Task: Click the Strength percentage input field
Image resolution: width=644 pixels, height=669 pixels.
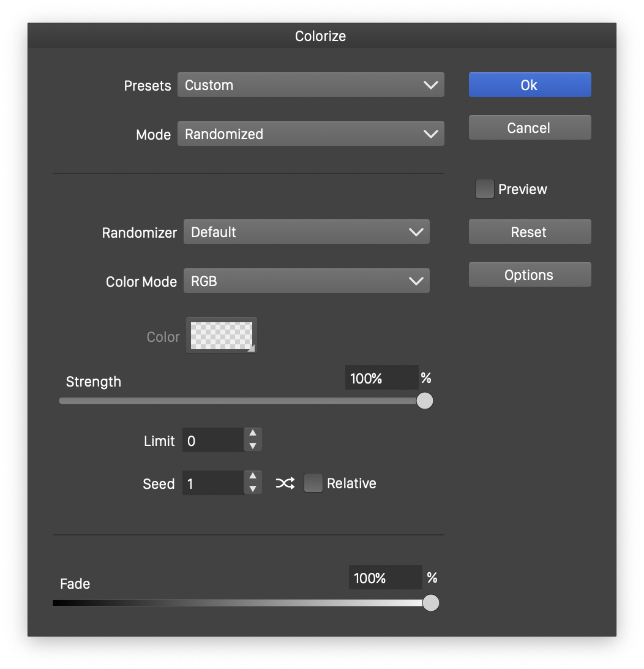Action: [x=381, y=379]
